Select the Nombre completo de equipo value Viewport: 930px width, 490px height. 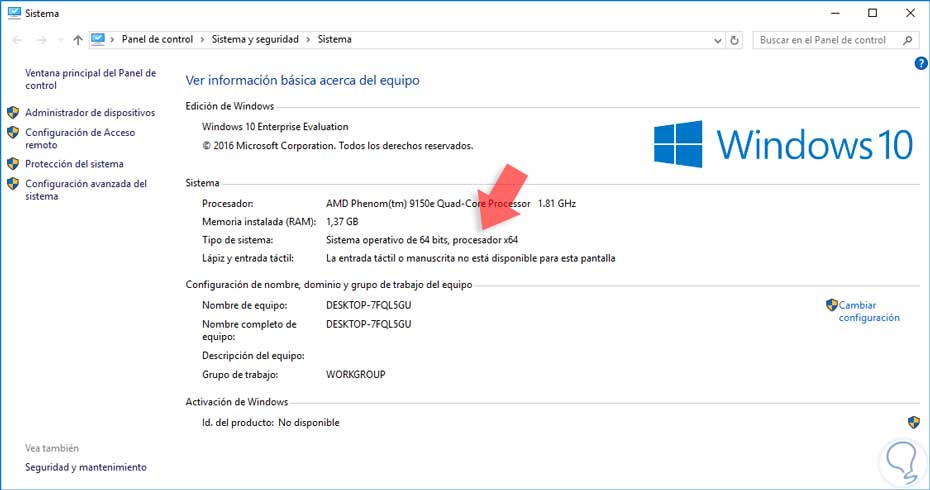368,324
